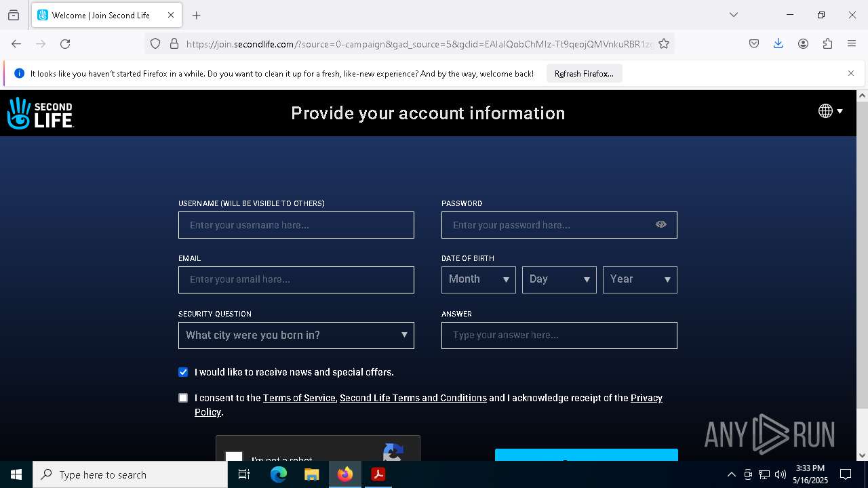The image size is (868, 488).
Task: Click the security answer field
Action: (x=559, y=335)
